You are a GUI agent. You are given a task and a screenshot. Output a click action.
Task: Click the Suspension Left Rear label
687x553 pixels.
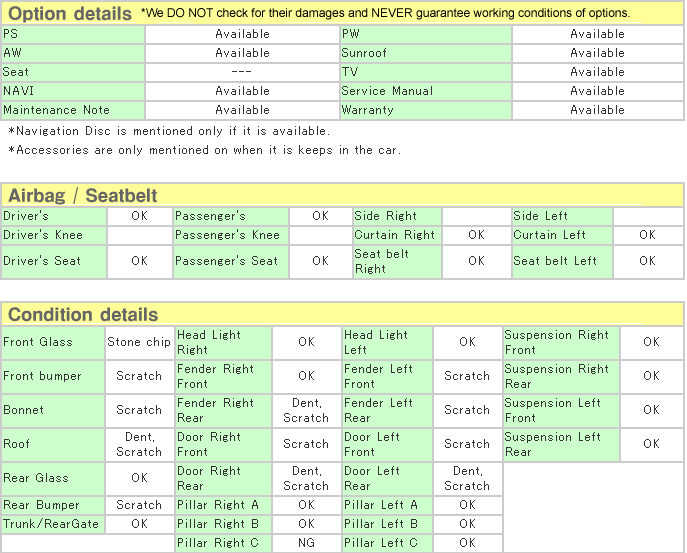553,444
